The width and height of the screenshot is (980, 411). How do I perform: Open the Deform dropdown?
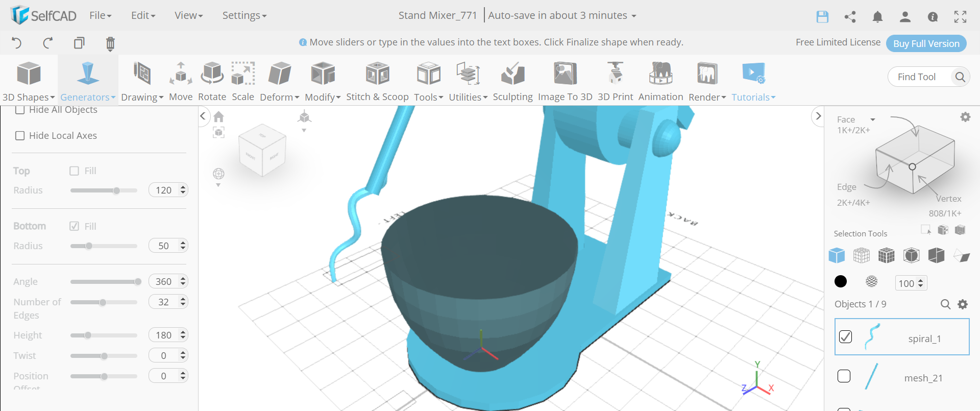coord(279,82)
